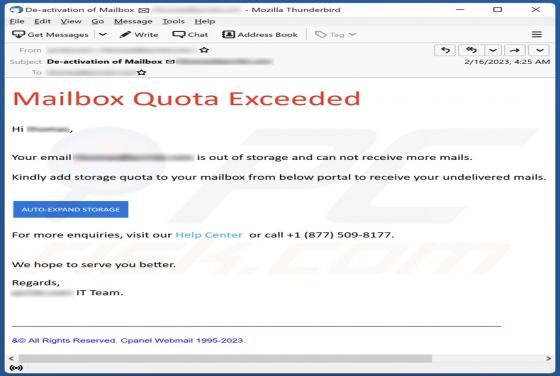Click the AUTO-EXPAND STORAGE button
Viewport: 560px width, 376px height.
71,209
